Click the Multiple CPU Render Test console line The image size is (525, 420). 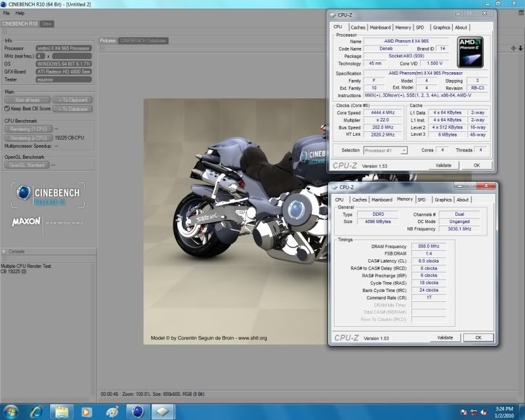26,266
